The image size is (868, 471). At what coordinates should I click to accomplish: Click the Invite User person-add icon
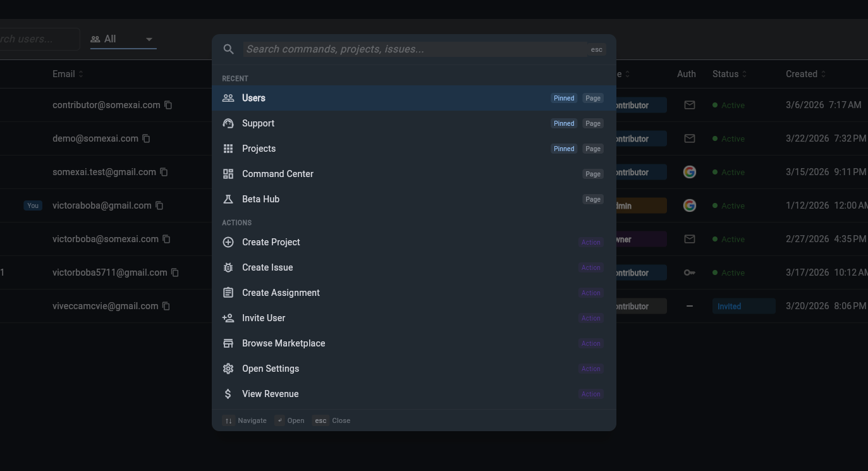point(228,318)
